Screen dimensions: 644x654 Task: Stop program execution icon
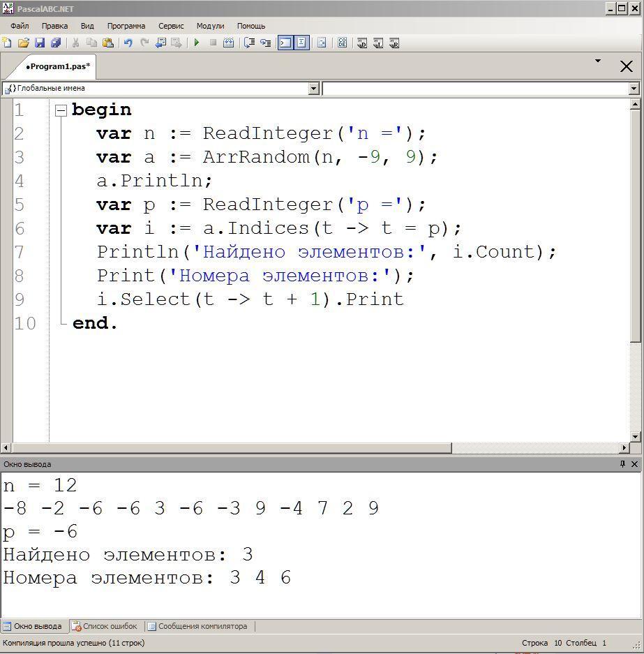213,43
